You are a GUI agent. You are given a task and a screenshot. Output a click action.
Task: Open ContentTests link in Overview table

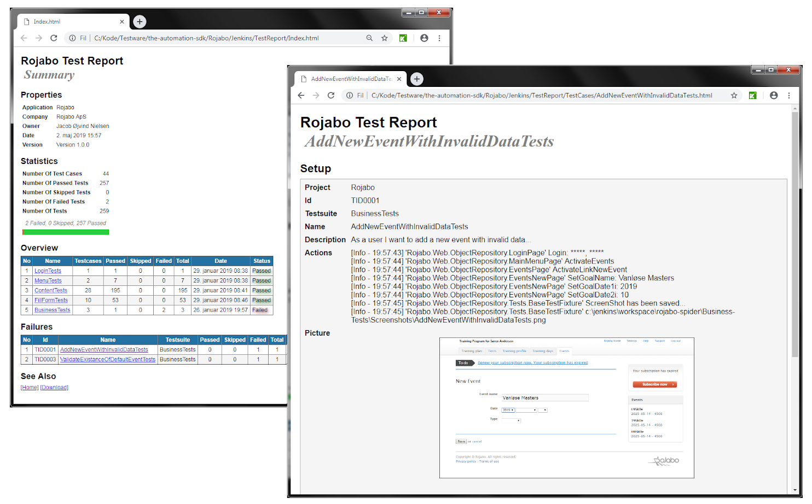[x=51, y=290]
